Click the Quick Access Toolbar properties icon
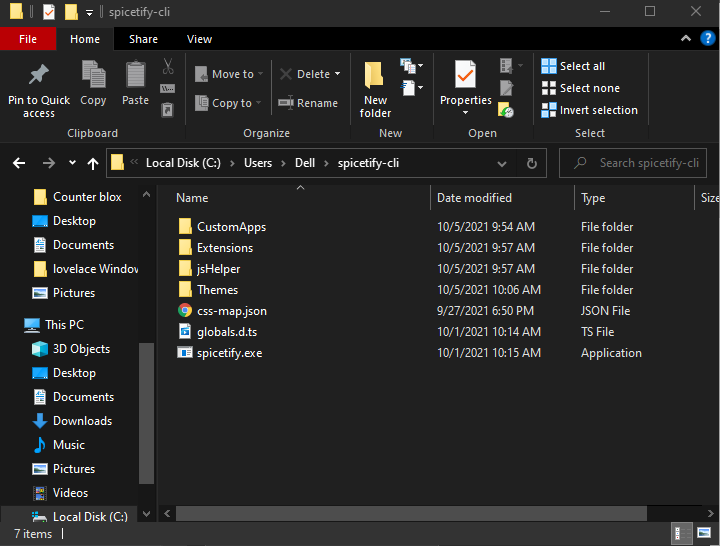 tap(49, 11)
